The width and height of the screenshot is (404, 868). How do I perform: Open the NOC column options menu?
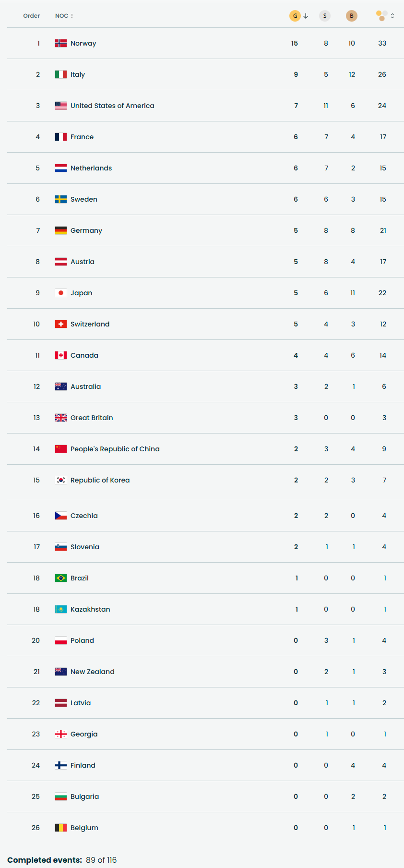[x=72, y=16]
